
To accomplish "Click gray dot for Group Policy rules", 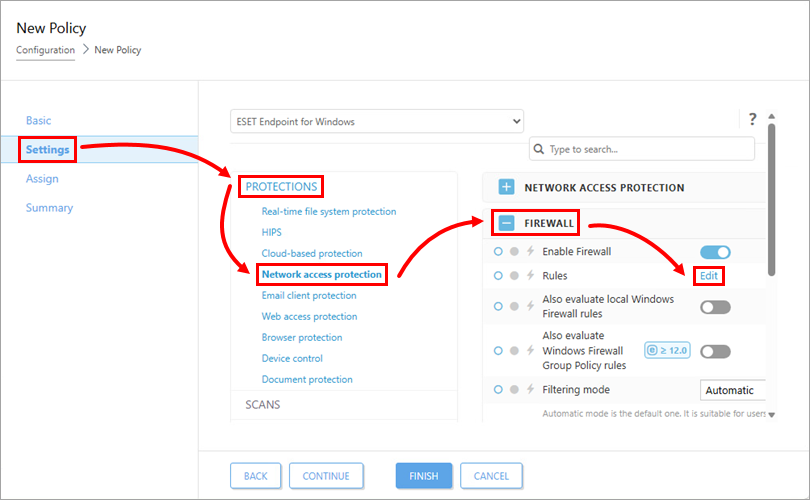I will coord(514,351).
